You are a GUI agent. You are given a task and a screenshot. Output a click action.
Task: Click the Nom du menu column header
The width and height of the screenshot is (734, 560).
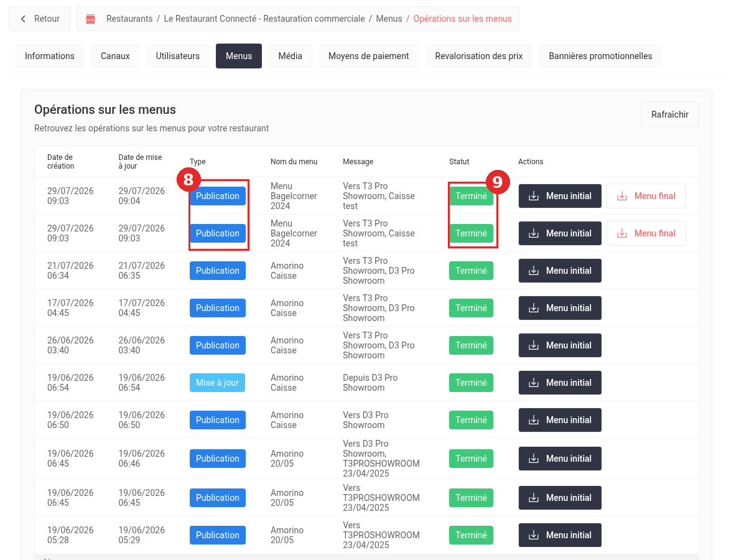click(294, 162)
